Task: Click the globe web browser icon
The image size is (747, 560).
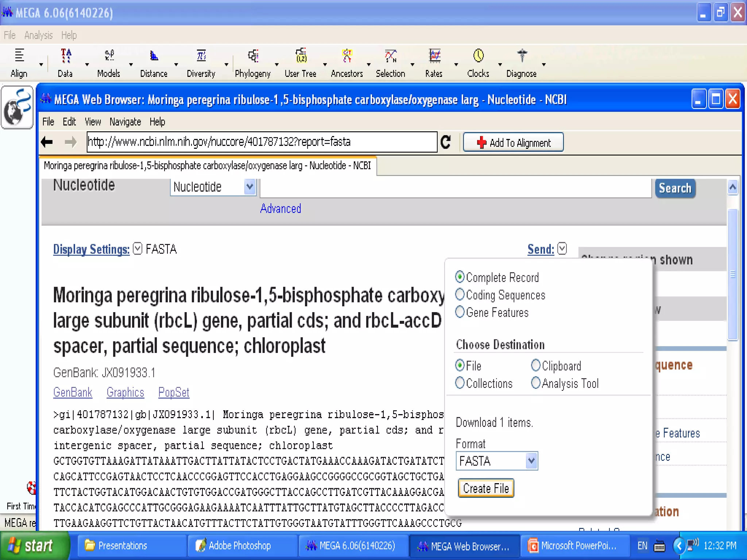Action: [18, 108]
